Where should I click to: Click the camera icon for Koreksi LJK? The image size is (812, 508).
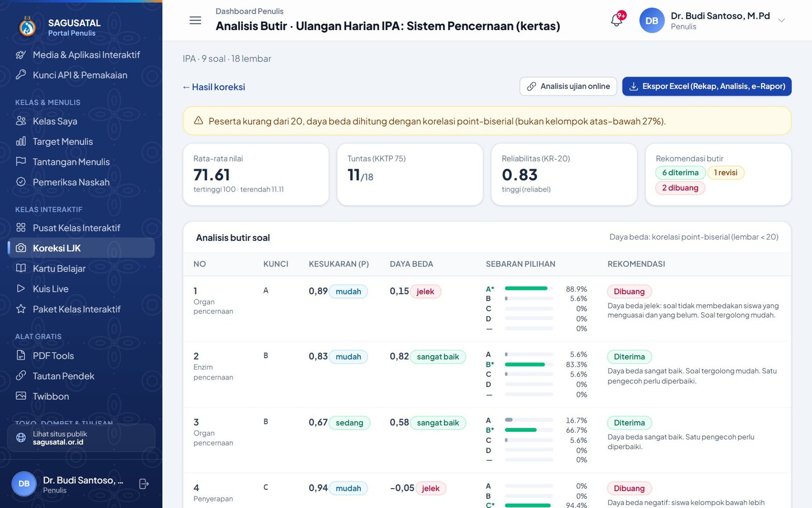21,248
